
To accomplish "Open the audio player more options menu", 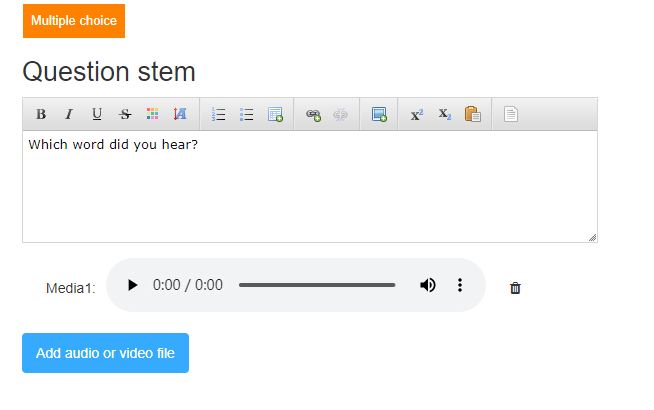I will tap(460, 285).
